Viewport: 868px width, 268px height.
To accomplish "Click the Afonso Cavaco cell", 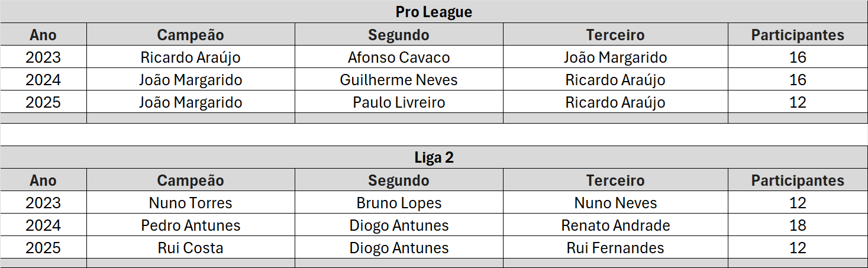I will click(x=399, y=57).
